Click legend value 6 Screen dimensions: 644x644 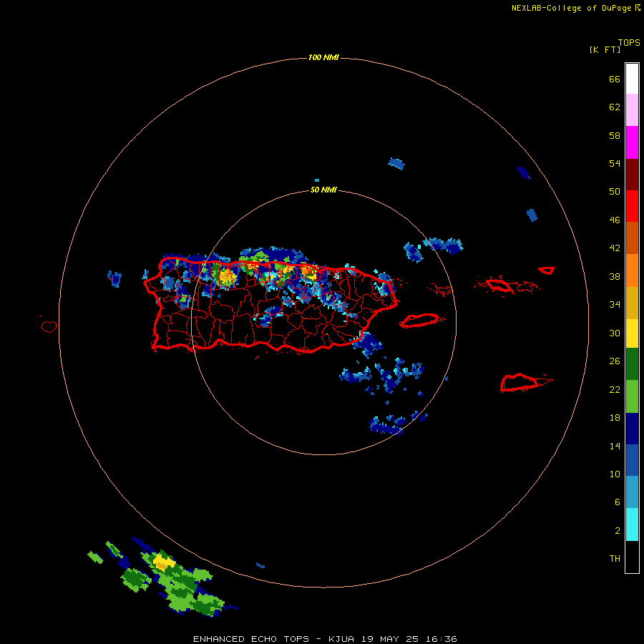click(617, 502)
